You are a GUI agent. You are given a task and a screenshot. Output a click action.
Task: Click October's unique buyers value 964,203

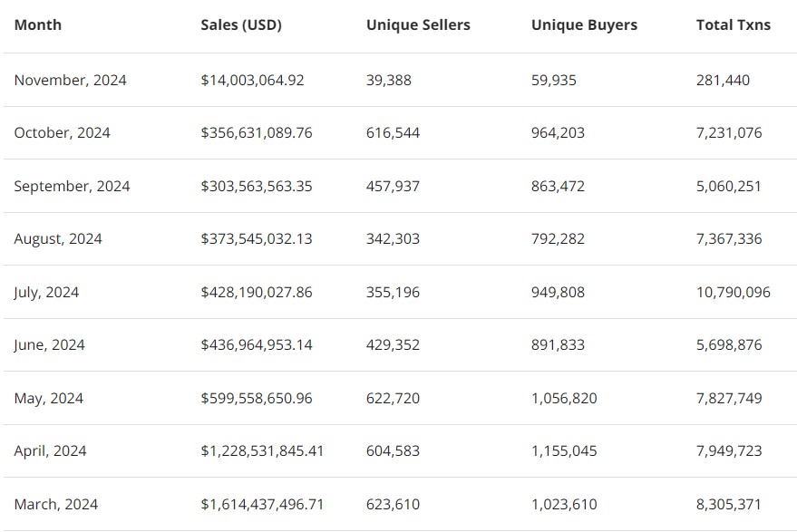558,133
